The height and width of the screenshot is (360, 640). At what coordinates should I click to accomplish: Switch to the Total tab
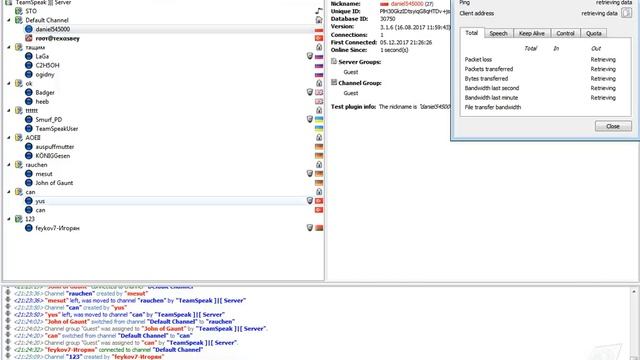pyautogui.click(x=472, y=33)
